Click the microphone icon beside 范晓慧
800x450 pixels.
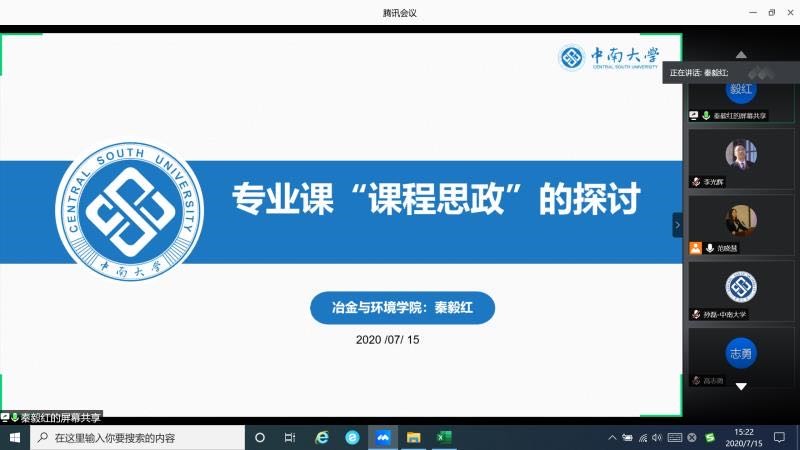point(709,248)
